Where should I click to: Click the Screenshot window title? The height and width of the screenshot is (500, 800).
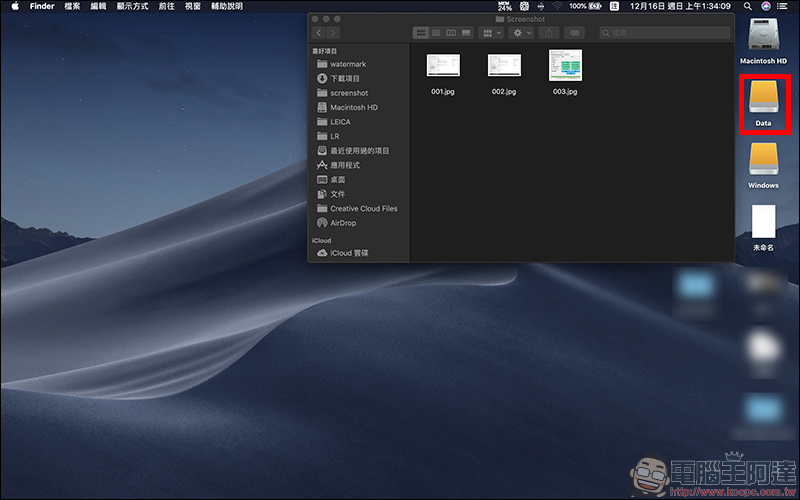tap(526, 19)
